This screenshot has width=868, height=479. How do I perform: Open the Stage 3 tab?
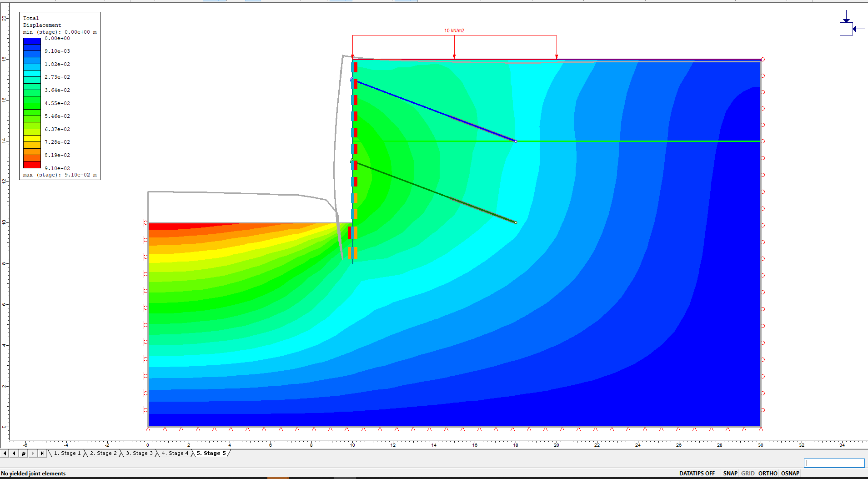(139, 453)
